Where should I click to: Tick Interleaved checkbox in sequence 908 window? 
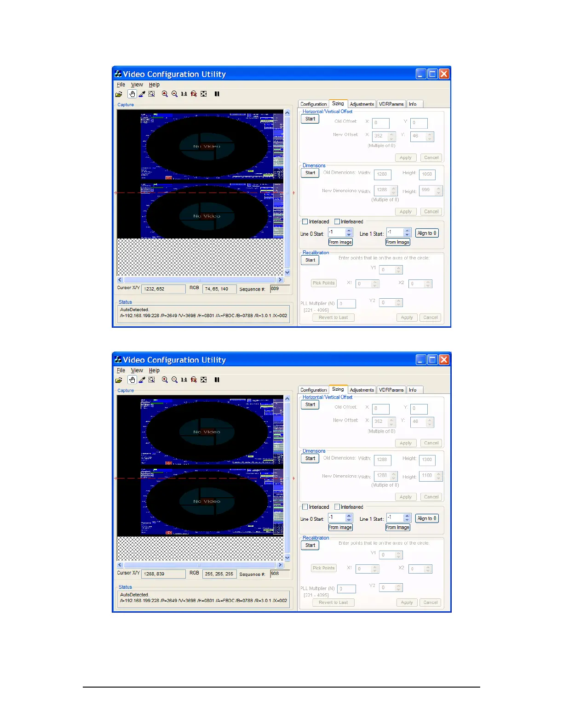[337, 507]
